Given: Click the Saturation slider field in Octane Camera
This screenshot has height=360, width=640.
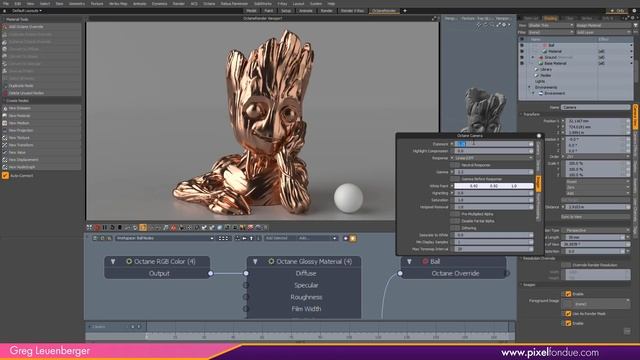Looking at the screenshot, I should click(494, 200).
